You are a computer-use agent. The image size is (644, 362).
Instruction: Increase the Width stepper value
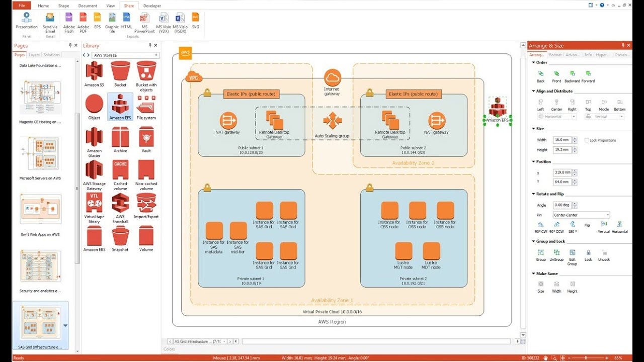[575, 138]
